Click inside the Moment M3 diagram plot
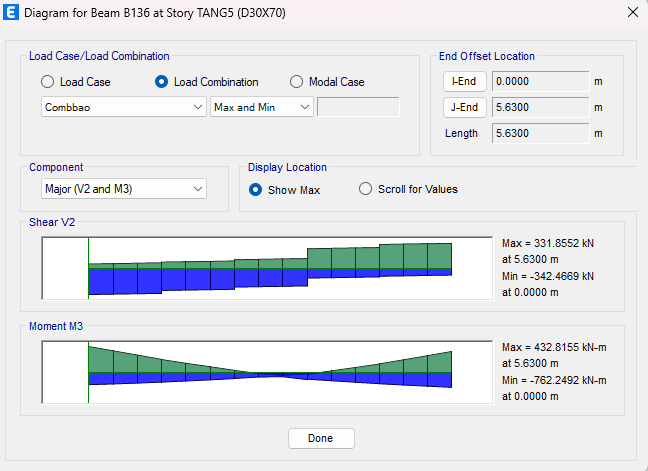The width and height of the screenshot is (648, 471). [267, 372]
